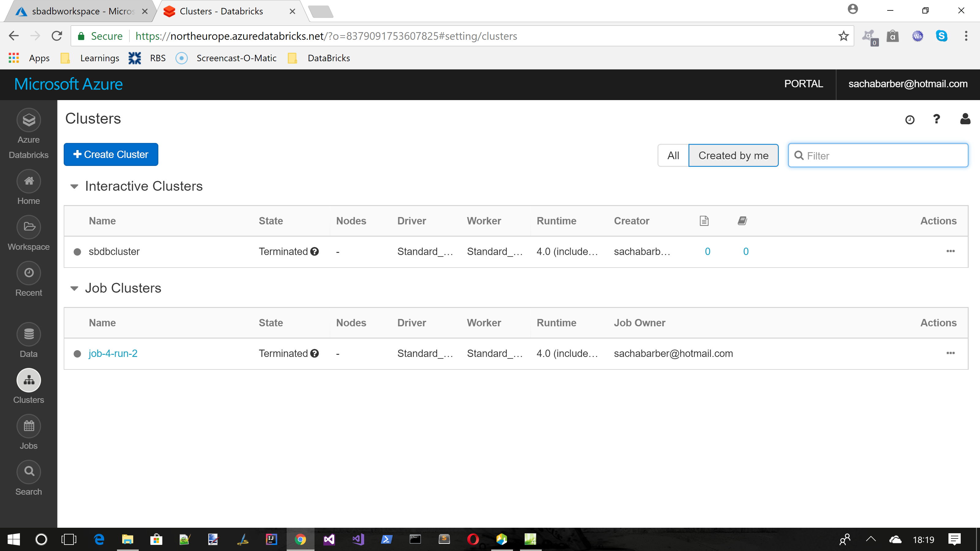The image size is (980, 551).
Task: Bookmark page with star icon
Action: (x=843, y=36)
